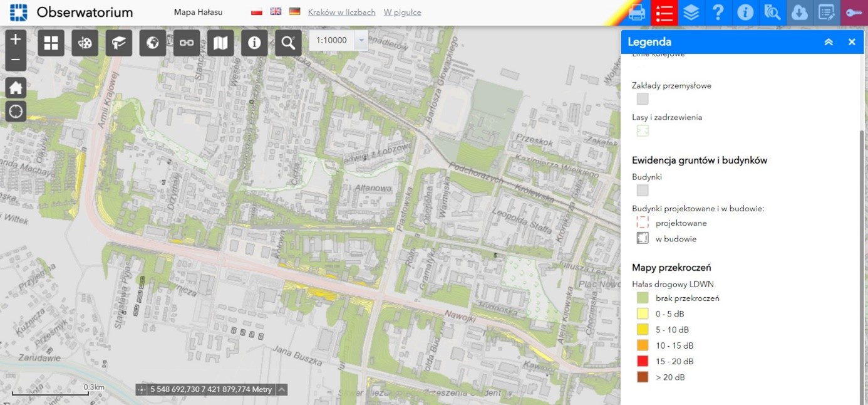Open the 'W pigułce' link
Image resolution: width=868 pixels, height=405 pixels.
(x=402, y=12)
